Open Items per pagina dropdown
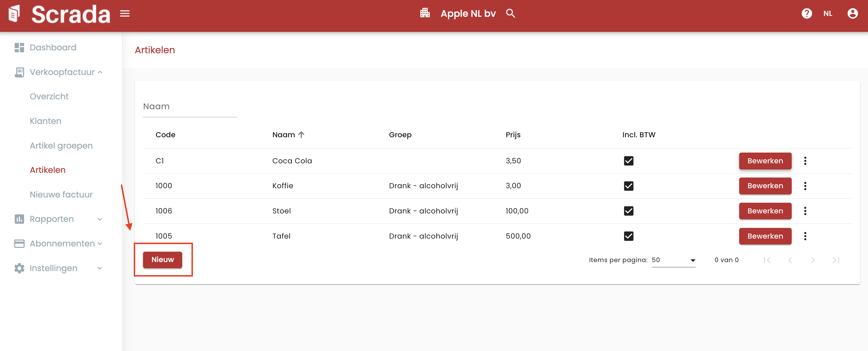This screenshot has height=351, width=868. (x=673, y=260)
